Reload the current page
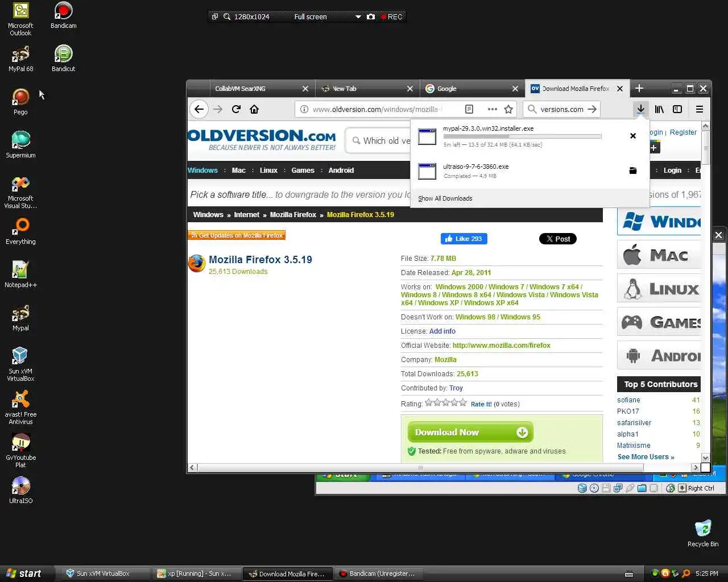 point(236,109)
